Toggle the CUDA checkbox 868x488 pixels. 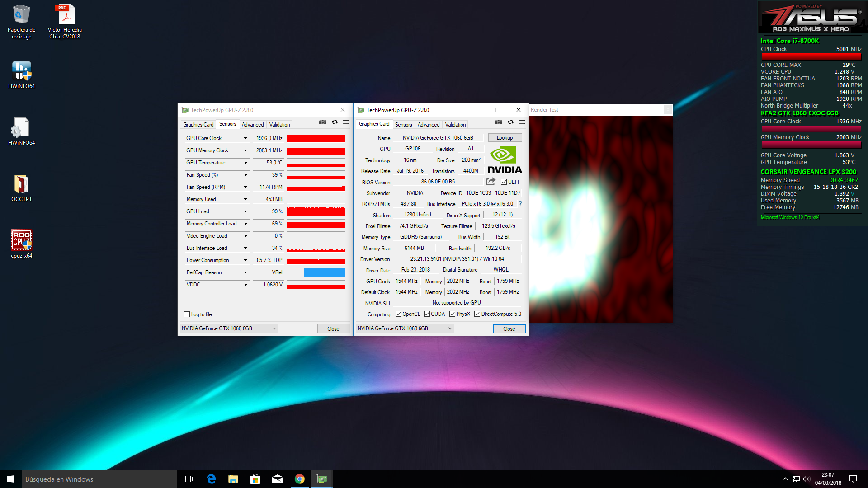427,314
